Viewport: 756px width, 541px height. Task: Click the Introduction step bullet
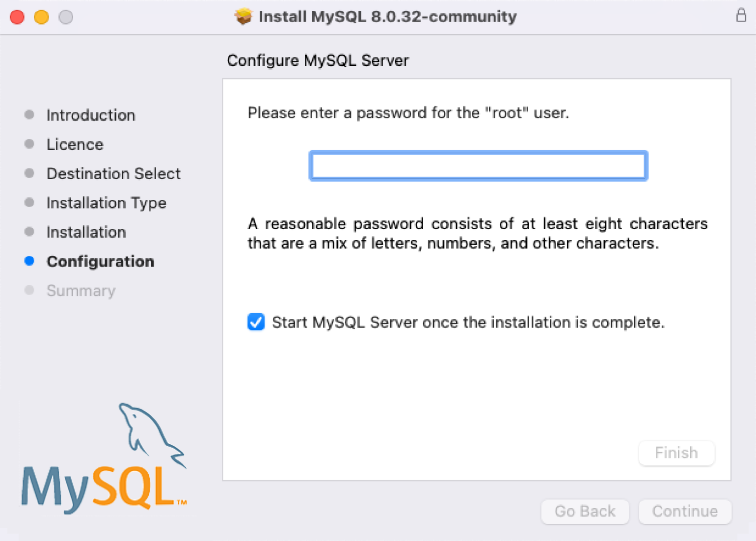[x=29, y=114]
